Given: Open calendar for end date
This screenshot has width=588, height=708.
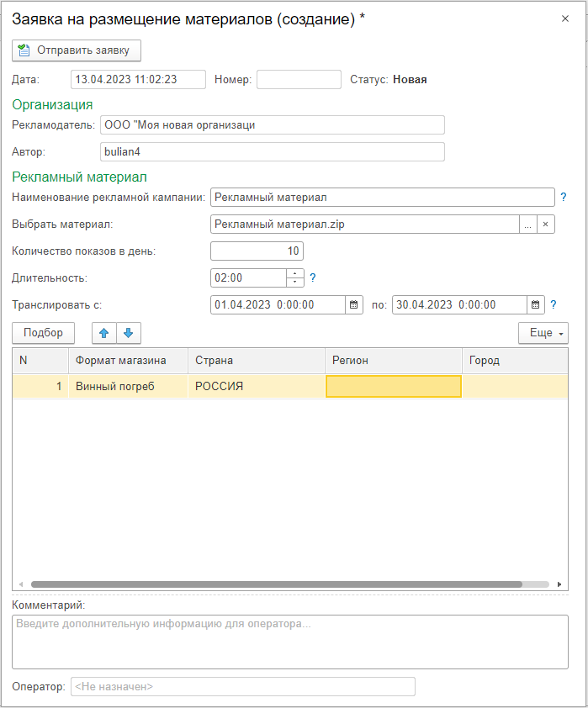Looking at the screenshot, I should click(x=536, y=304).
